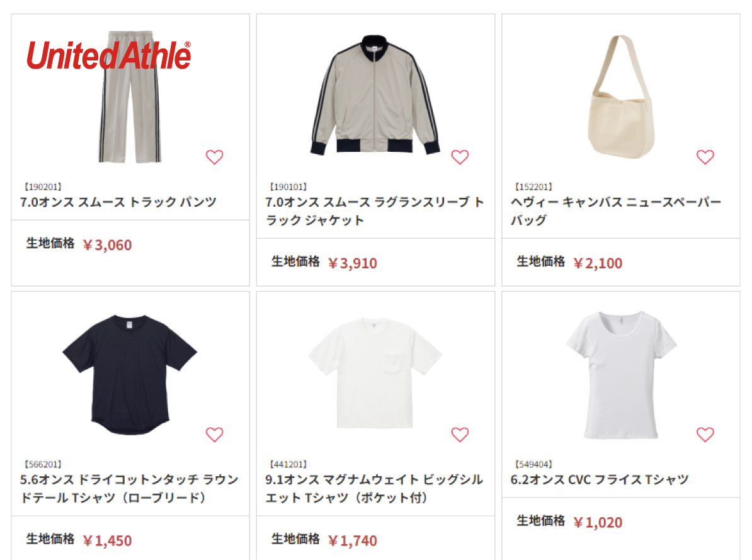Open 9.1オンス マグナムウェイト Tシャツ title

tap(374, 488)
